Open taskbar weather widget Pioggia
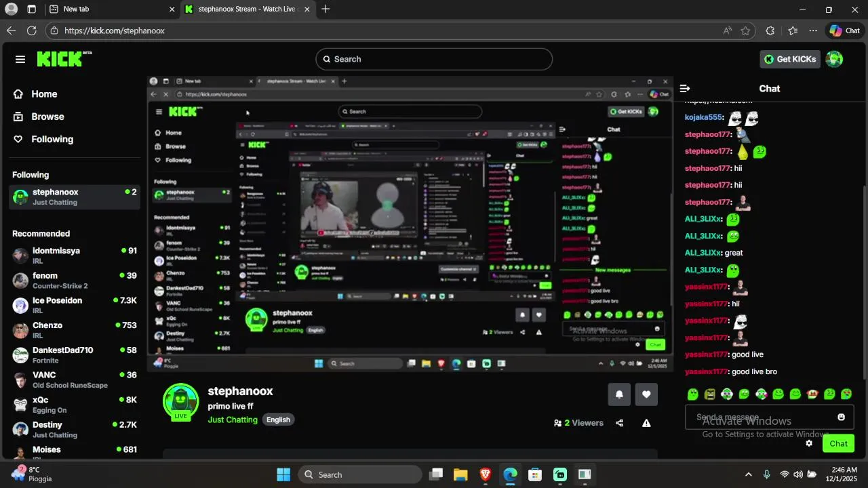Viewport: 868px width, 488px height. pos(31,474)
